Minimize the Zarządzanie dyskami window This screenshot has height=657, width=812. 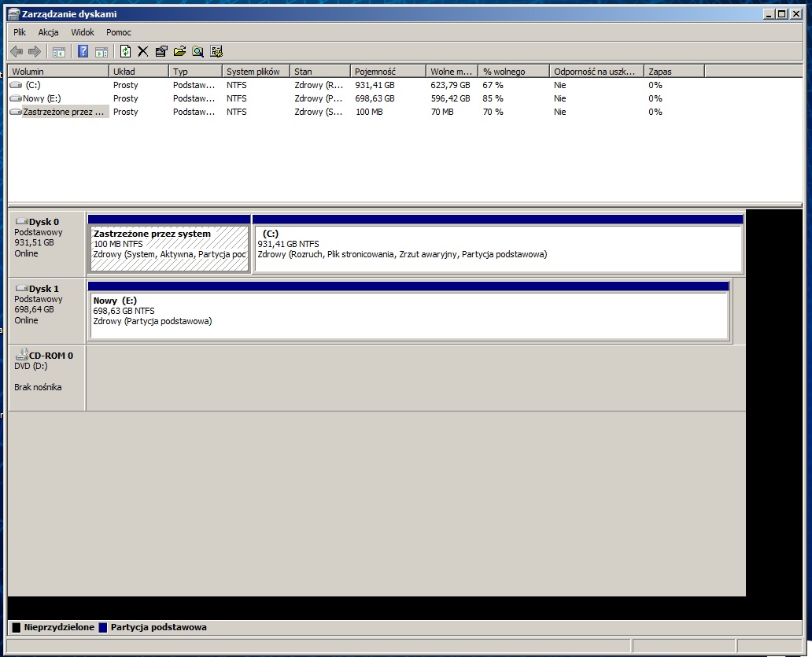(x=769, y=14)
